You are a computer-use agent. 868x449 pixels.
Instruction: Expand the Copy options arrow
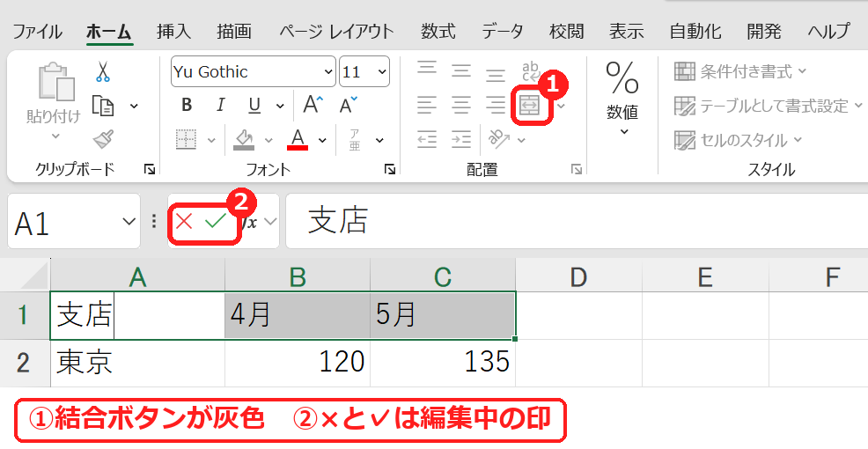(134, 106)
